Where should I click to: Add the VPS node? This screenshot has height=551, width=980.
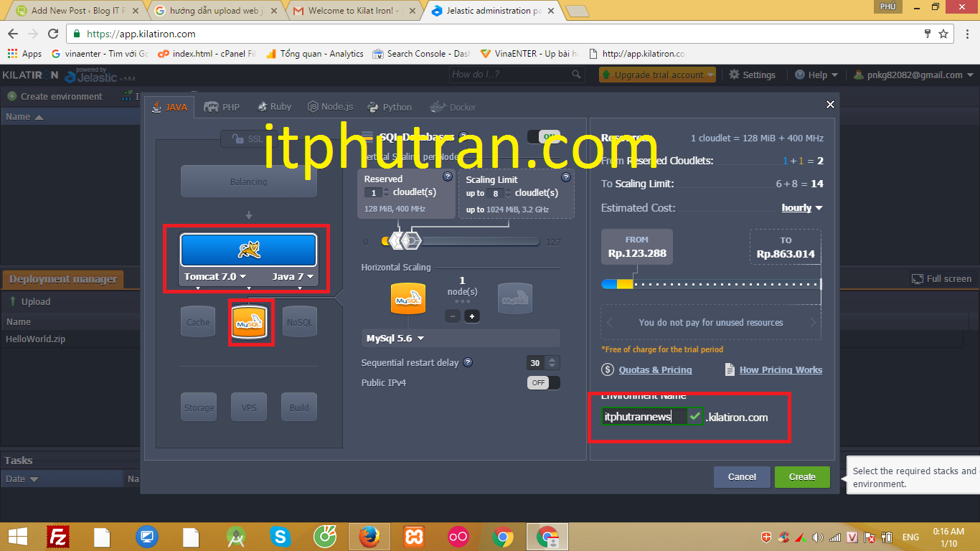(249, 408)
